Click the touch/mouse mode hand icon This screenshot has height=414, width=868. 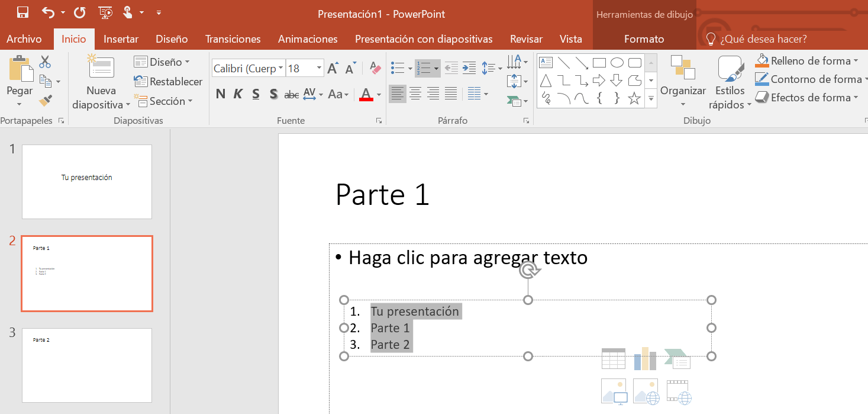pyautogui.click(x=127, y=12)
